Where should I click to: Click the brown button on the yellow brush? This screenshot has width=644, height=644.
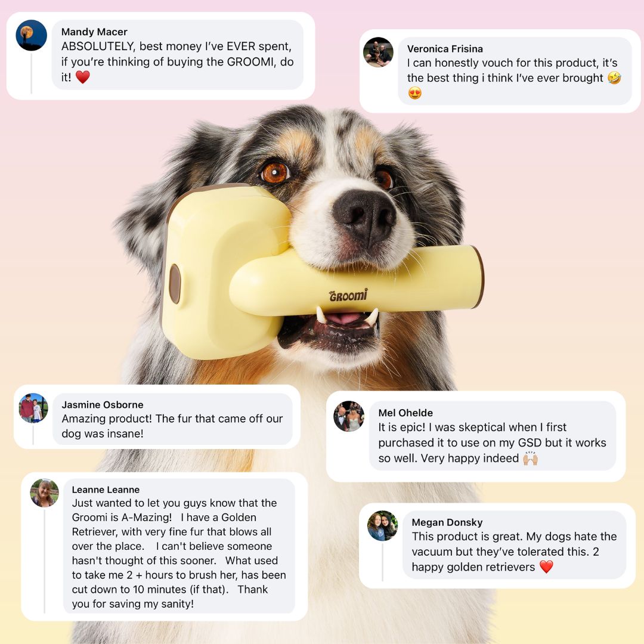pos(175,284)
